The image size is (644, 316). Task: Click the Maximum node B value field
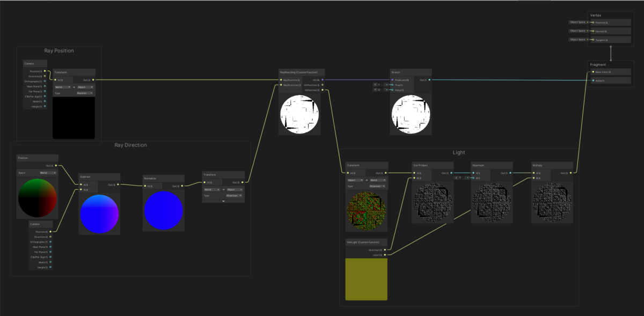click(x=462, y=178)
